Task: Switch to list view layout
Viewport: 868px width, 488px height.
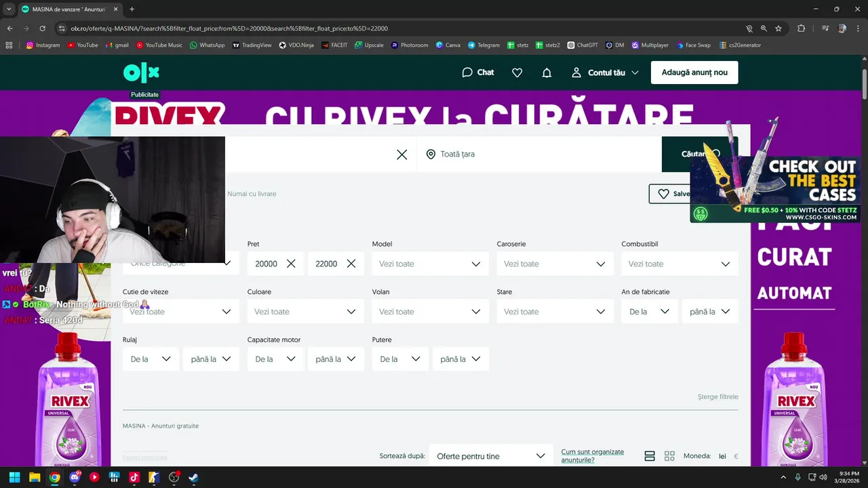Action: [x=649, y=456]
